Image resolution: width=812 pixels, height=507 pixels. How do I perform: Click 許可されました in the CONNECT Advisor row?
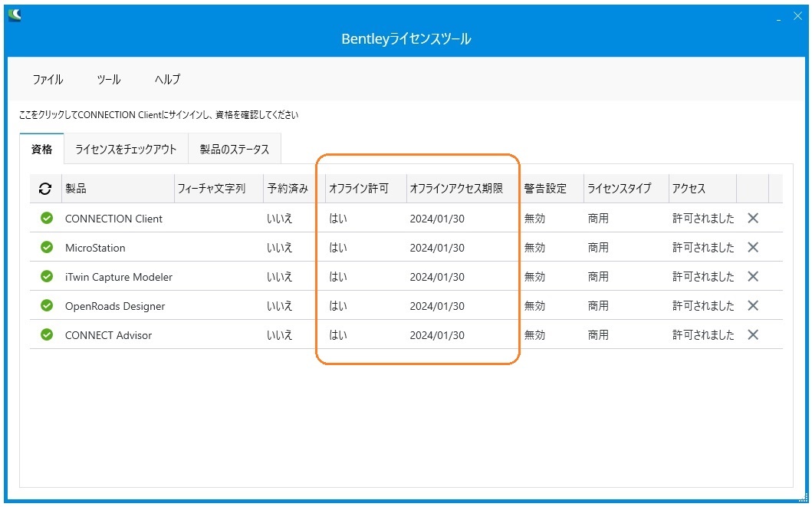(x=703, y=335)
